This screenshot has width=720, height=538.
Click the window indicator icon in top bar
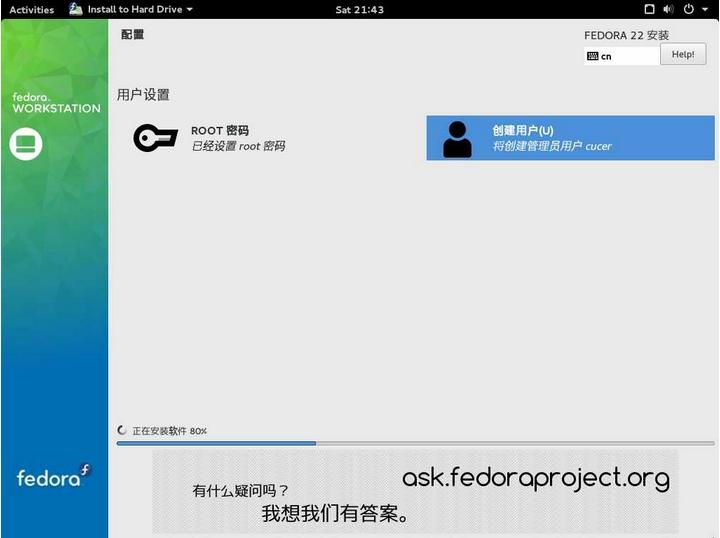(649, 9)
